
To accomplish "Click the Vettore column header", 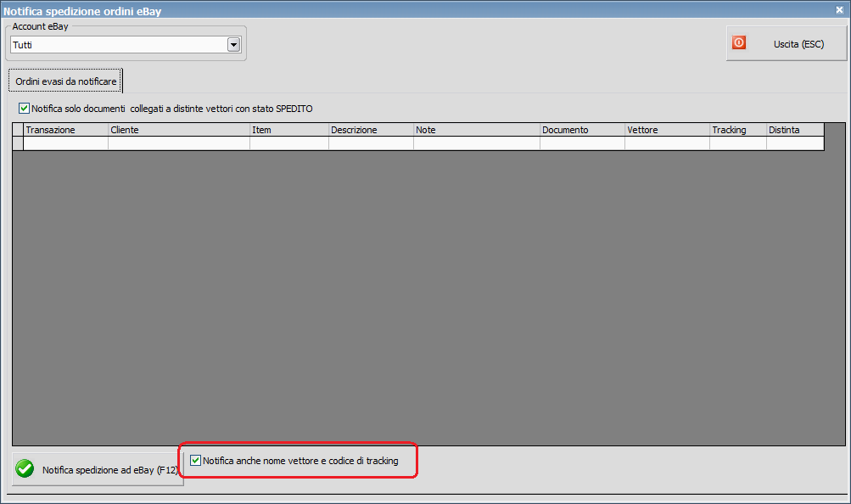I will (667, 130).
